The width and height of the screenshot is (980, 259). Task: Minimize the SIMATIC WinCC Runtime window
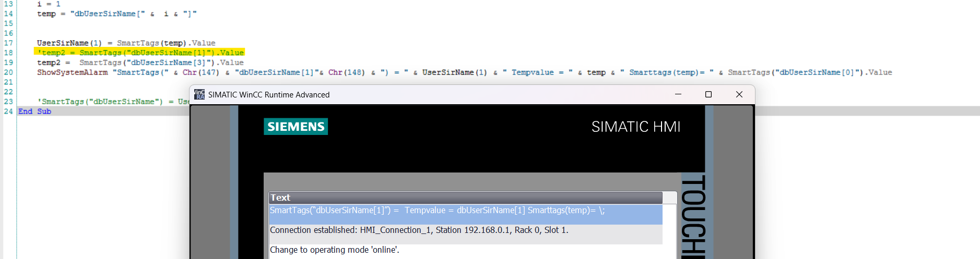click(678, 94)
